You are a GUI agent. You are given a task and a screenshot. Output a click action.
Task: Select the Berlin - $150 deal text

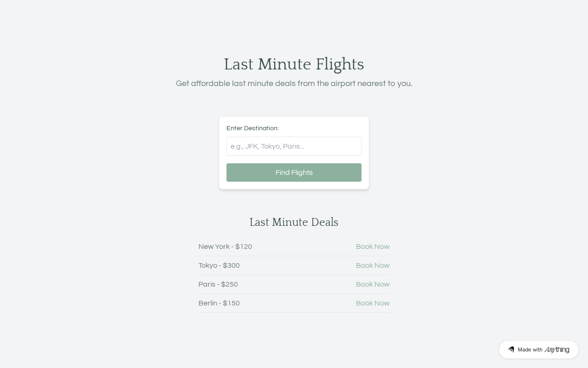pos(219,303)
